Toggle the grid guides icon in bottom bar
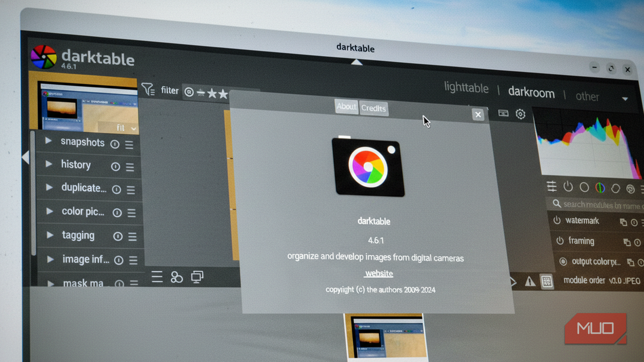This screenshot has width=644, height=362. click(x=547, y=282)
